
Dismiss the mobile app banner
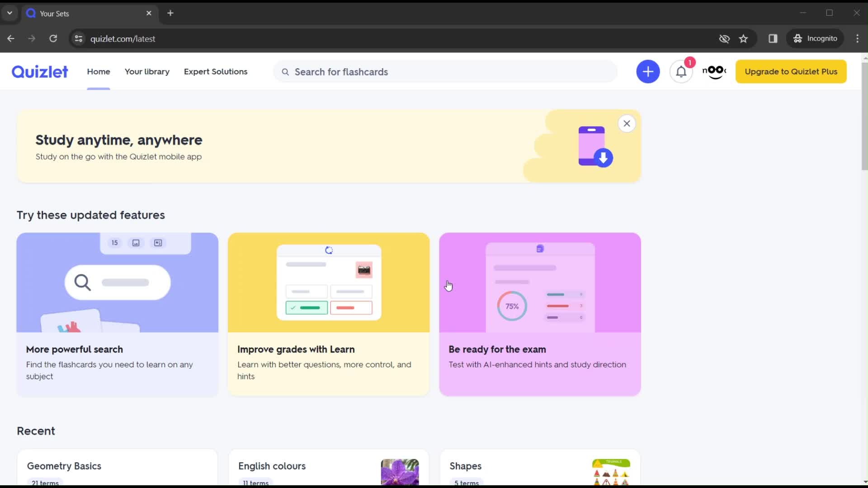pyautogui.click(x=627, y=123)
